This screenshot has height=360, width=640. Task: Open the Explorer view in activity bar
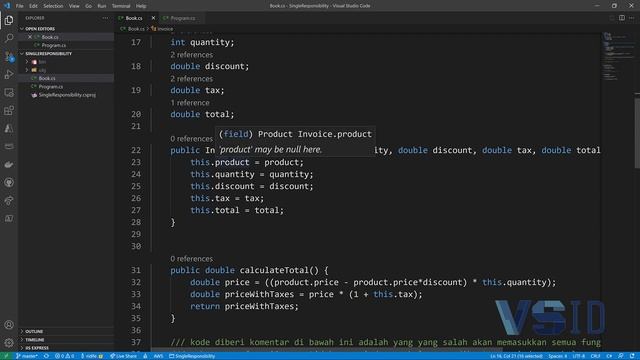[9, 20]
